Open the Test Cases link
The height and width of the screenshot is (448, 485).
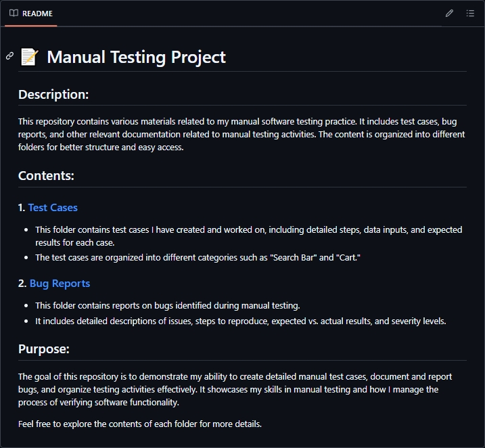point(53,208)
